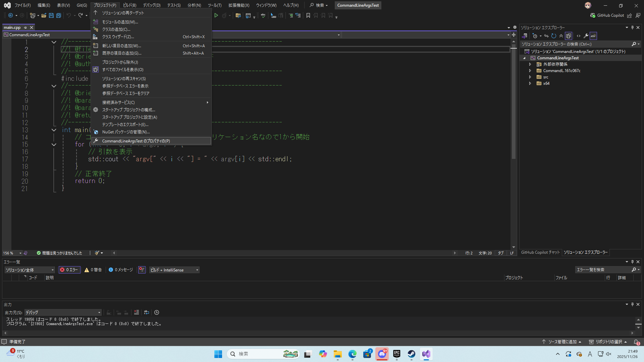644x362 pixels.
Task: Click Save All icon in main toolbar
Action: point(59,15)
